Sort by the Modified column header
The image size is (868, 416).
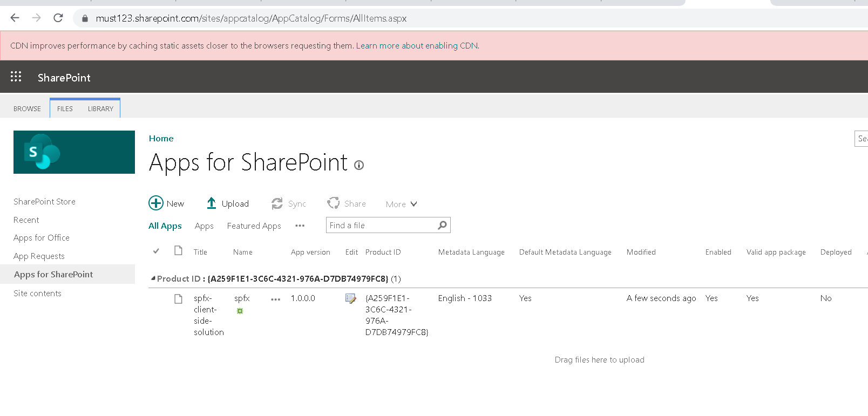pos(641,252)
